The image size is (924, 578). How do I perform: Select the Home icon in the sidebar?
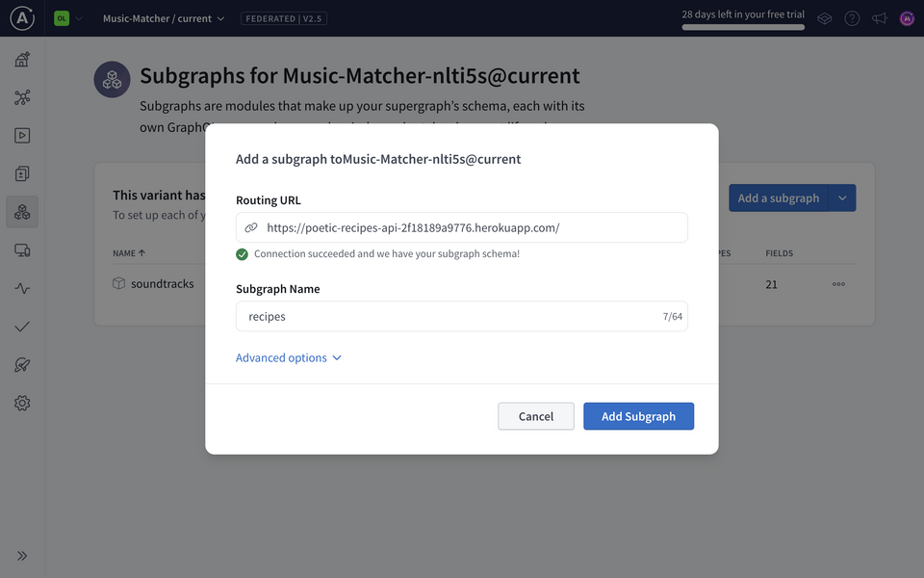coord(22,59)
